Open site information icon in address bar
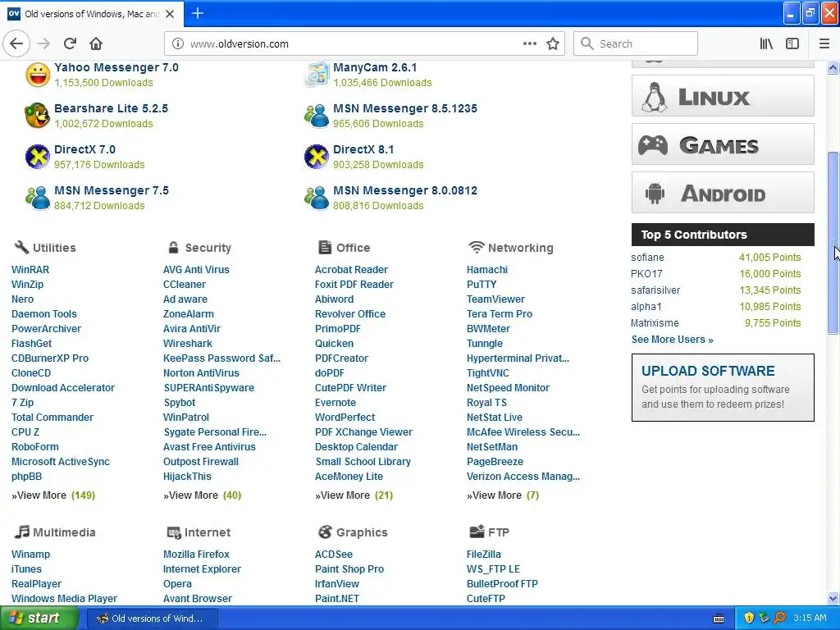The width and height of the screenshot is (840, 630). (x=177, y=43)
